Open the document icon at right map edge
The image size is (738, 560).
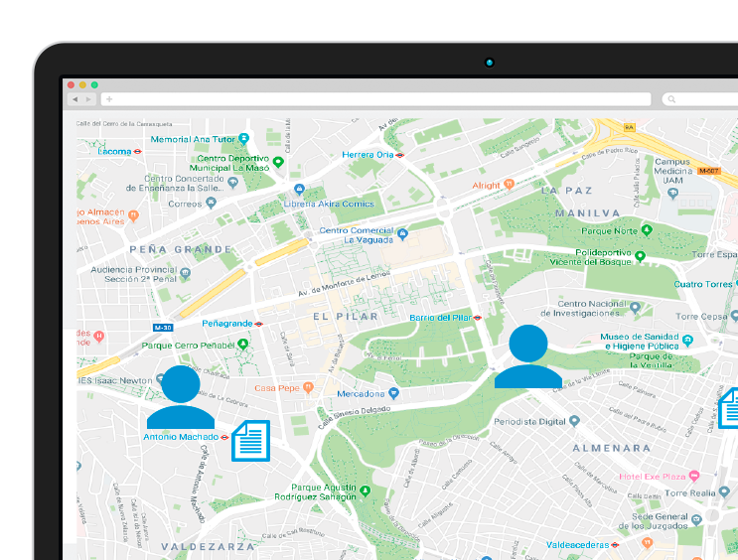tap(729, 408)
